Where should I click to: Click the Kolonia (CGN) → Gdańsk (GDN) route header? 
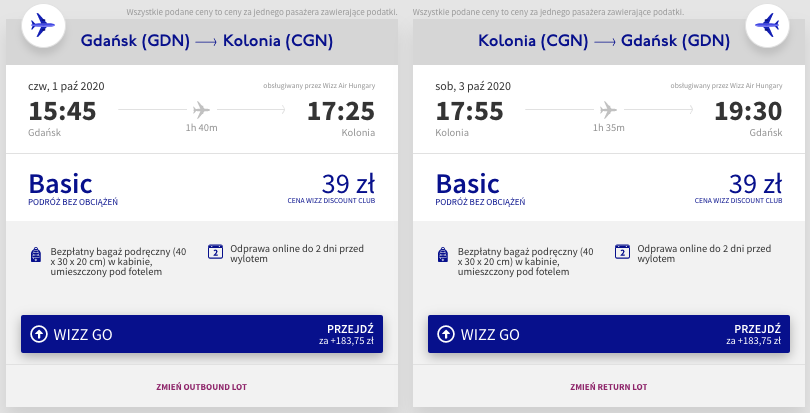(x=603, y=41)
